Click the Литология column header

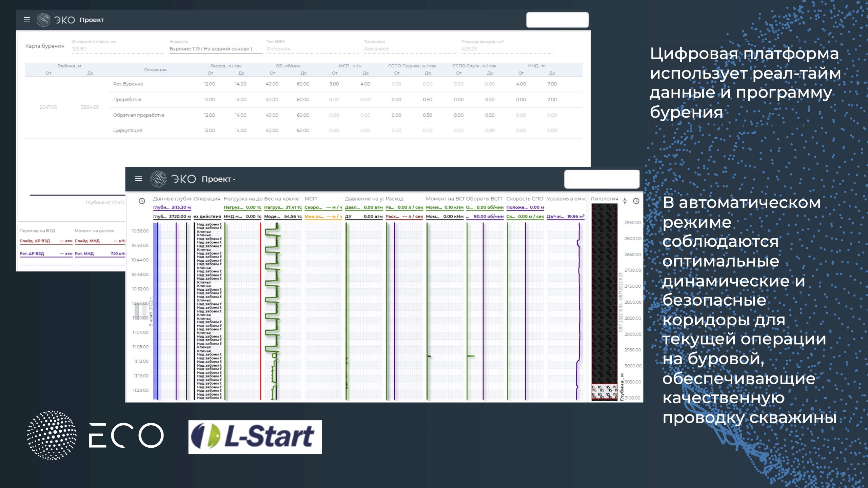tap(604, 199)
